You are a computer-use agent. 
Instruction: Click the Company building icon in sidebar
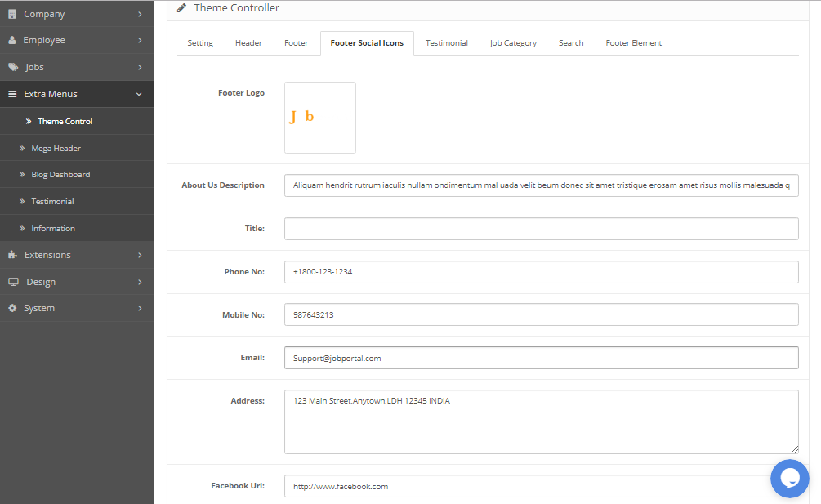[x=12, y=14]
